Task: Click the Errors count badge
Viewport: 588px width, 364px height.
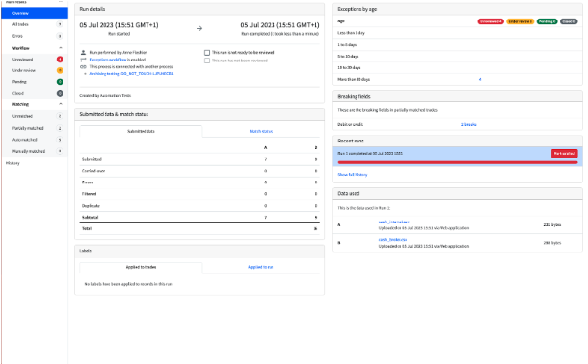Action: (x=60, y=36)
